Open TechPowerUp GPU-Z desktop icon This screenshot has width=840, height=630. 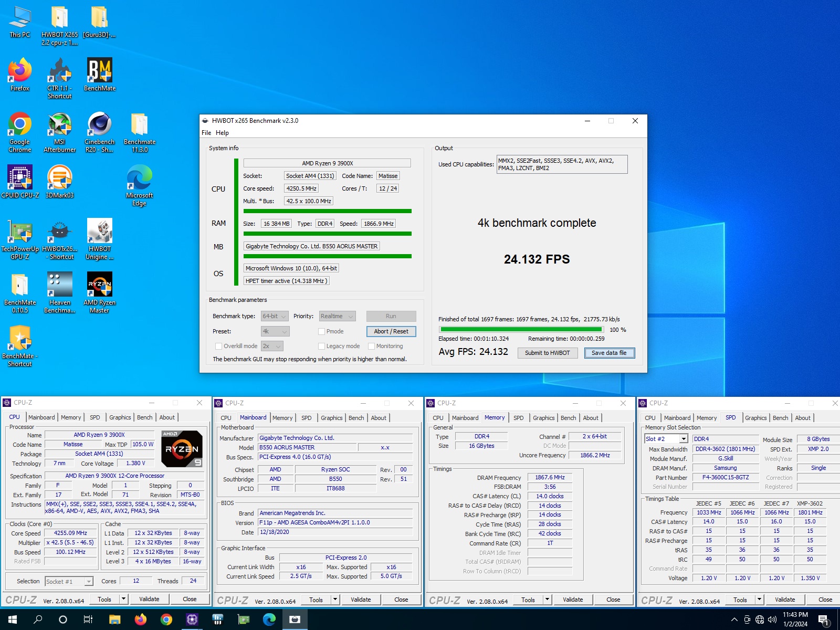(20, 239)
